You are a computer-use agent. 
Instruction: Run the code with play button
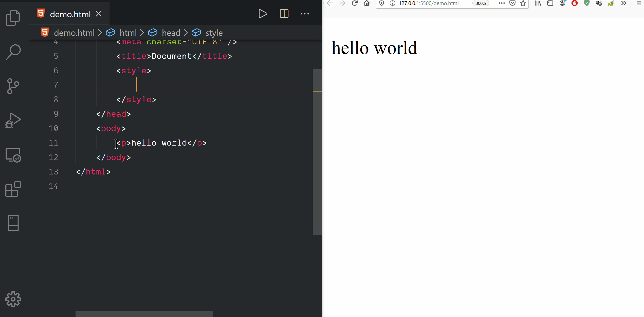point(263,14)
